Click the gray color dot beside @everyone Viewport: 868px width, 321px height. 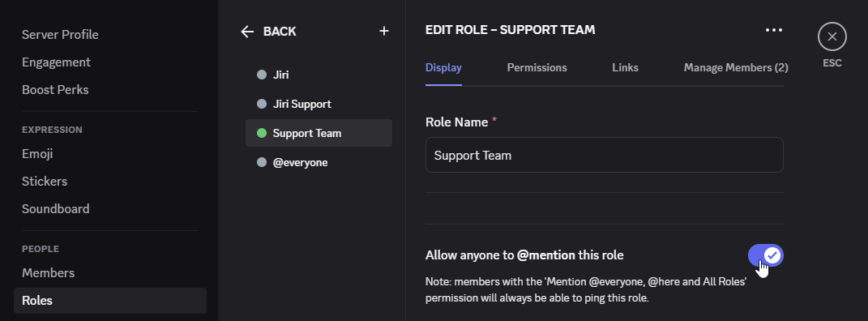pos(262,162)
